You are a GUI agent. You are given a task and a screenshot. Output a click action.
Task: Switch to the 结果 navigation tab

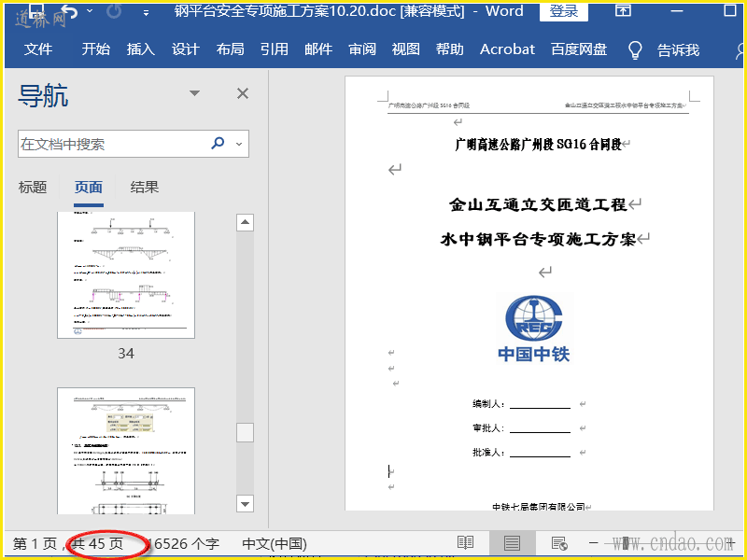pyautogui.click(x=145, y=188)
